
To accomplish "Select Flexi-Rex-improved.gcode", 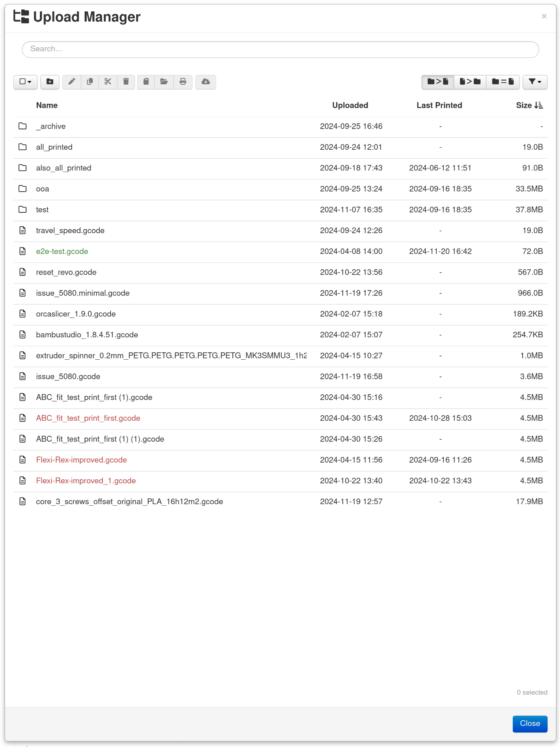I will [81, 460].
